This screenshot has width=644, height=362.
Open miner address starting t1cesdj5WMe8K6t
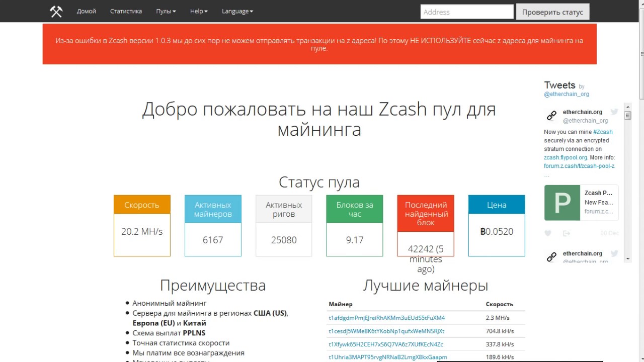tap(386, 331)
